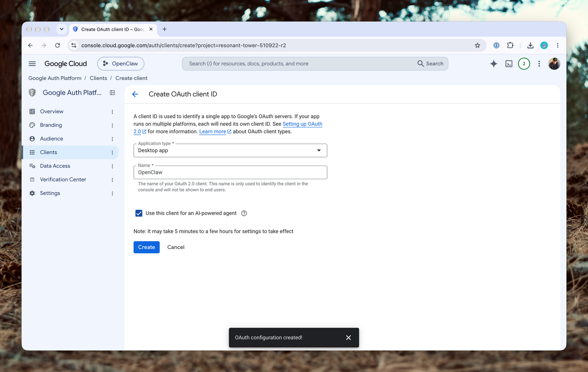Open the Google Cloud header more options menu
Viewport: 588px width, 372px height.
[539, 64]
